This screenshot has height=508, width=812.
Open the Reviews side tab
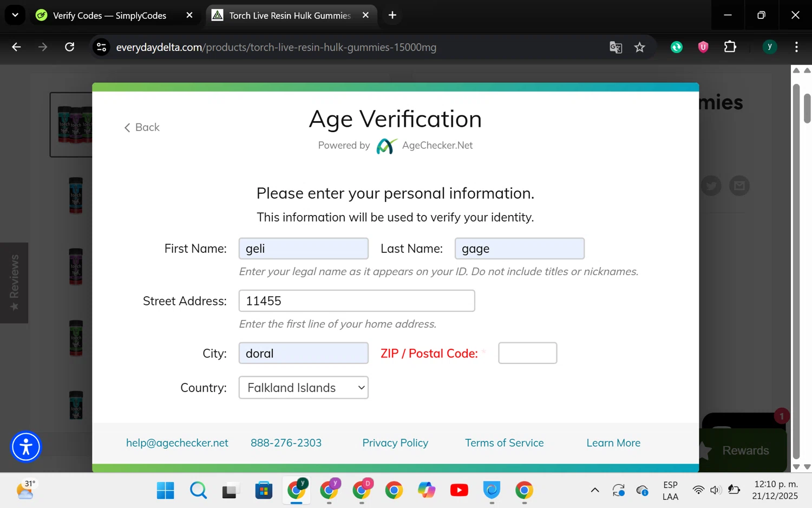[14, 283]
